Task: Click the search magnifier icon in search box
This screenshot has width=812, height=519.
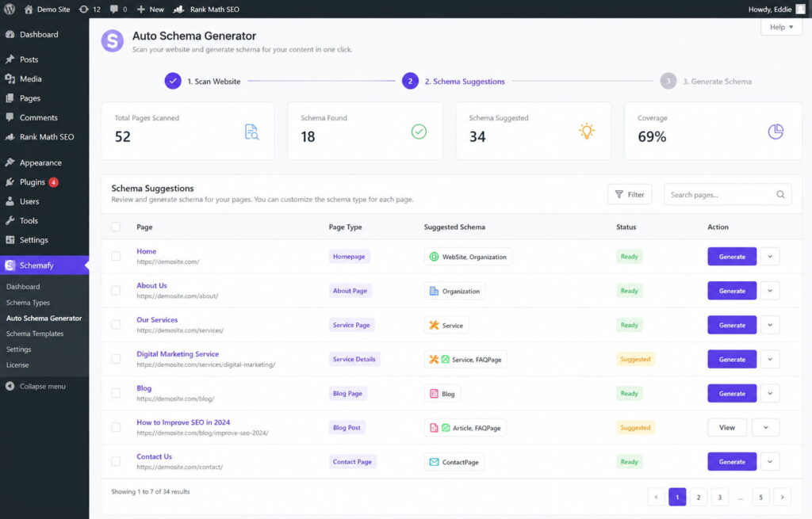Action: click(x=780, y=195)
